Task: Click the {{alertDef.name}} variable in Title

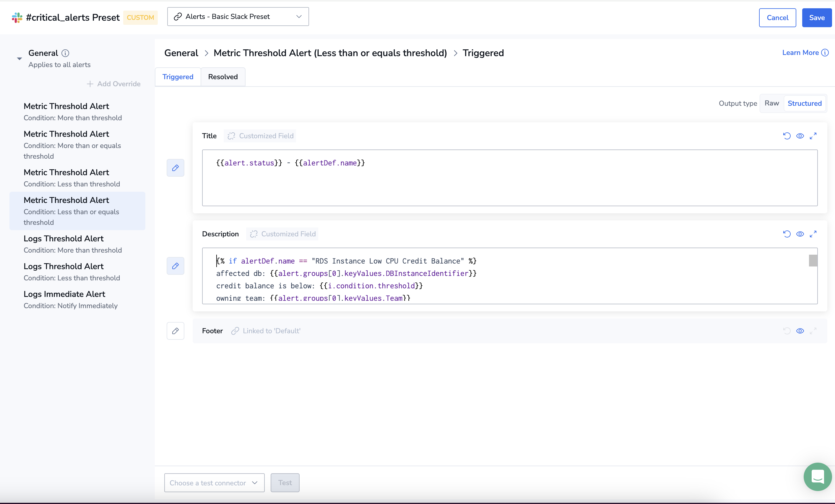Action: click(330, 163)
